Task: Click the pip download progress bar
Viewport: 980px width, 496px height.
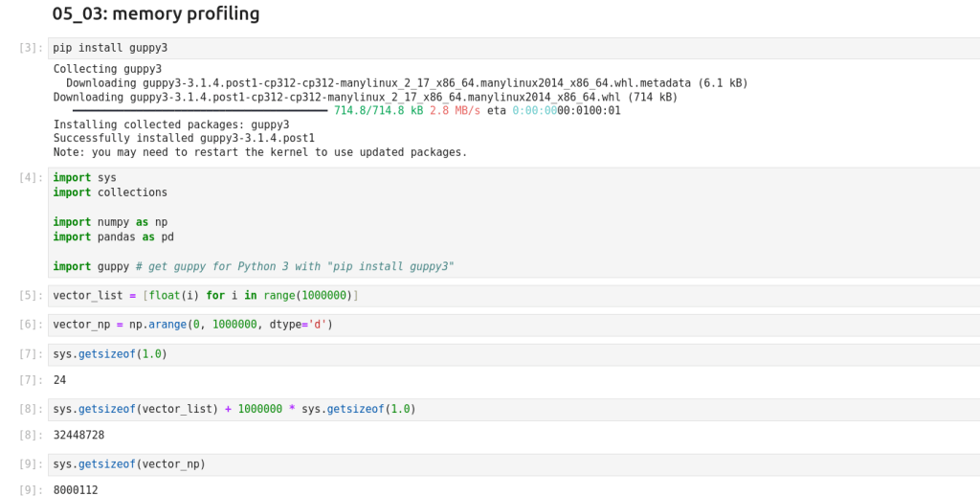Action: 199,111
